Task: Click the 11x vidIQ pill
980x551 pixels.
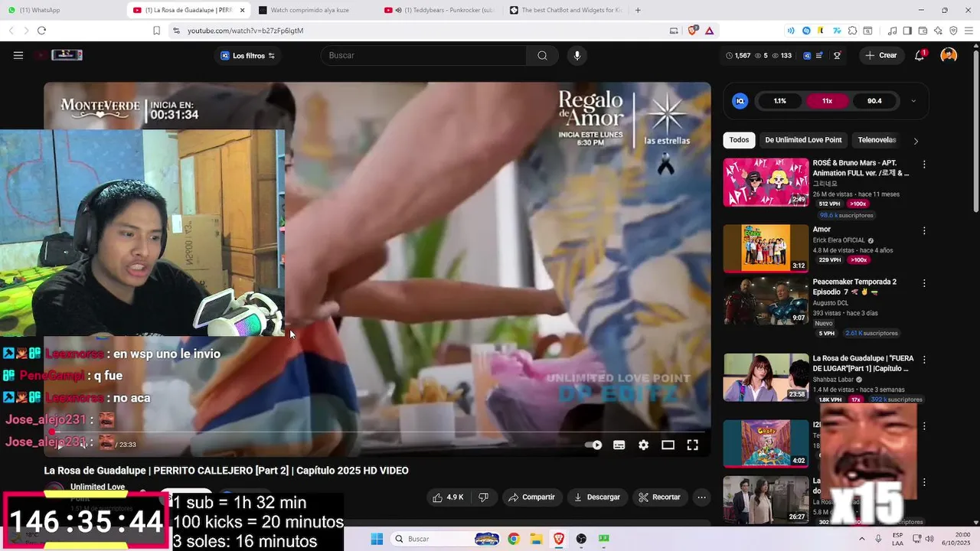Action: (827, 101)
